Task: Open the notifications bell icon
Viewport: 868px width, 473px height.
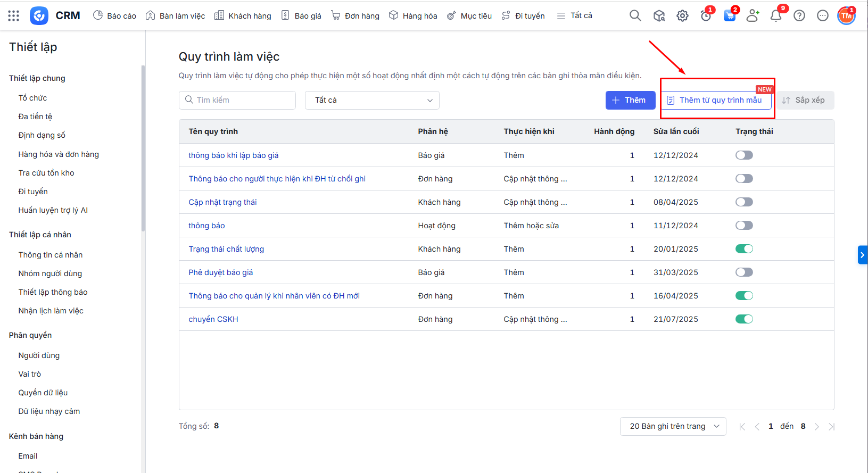Action: (776, 16)
